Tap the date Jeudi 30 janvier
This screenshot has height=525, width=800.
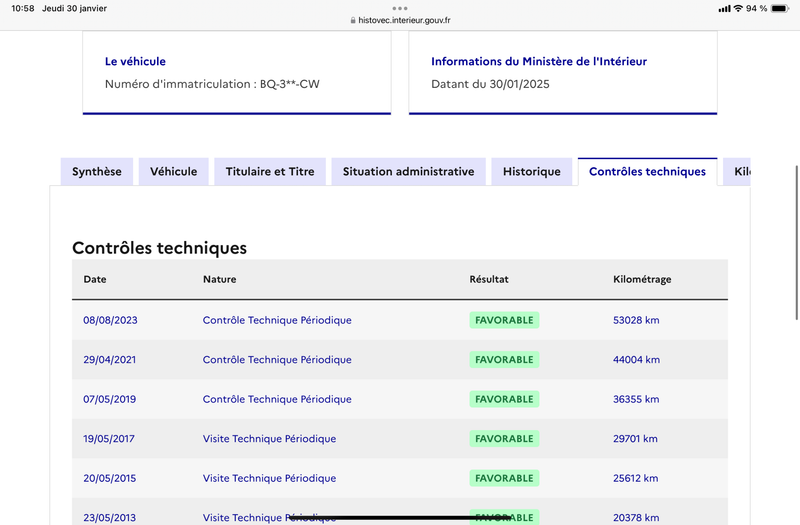pos(74,9)
